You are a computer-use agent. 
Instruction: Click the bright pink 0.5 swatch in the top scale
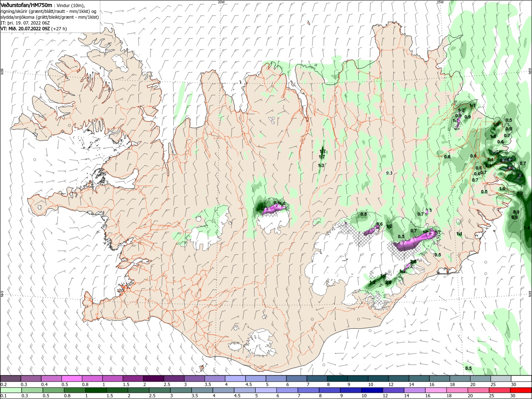point(72,379)
